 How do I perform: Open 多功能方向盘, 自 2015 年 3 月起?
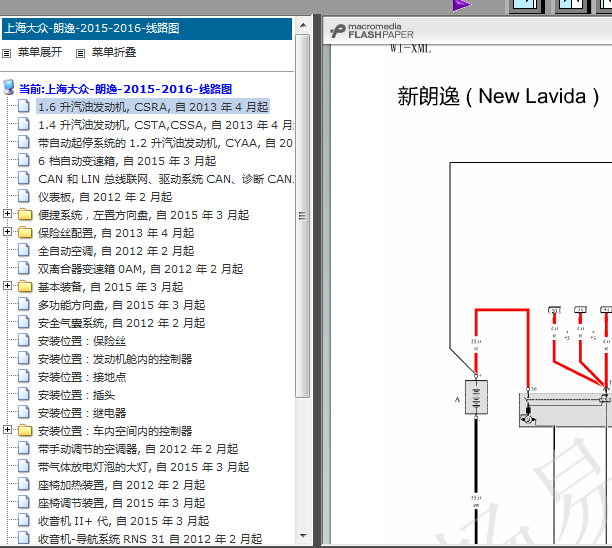click(x=121, y=304)
